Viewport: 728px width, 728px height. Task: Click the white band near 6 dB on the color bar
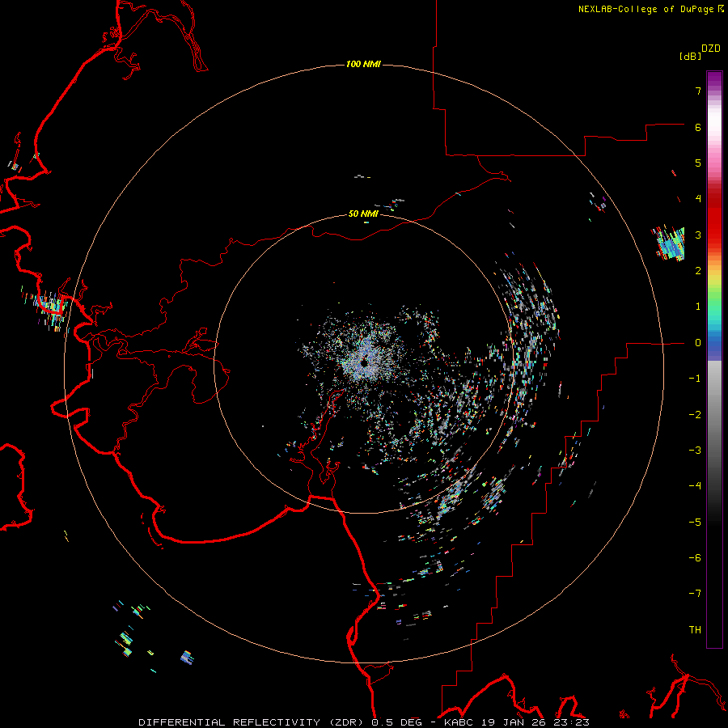pyautogui.click(x=714, y=121)
